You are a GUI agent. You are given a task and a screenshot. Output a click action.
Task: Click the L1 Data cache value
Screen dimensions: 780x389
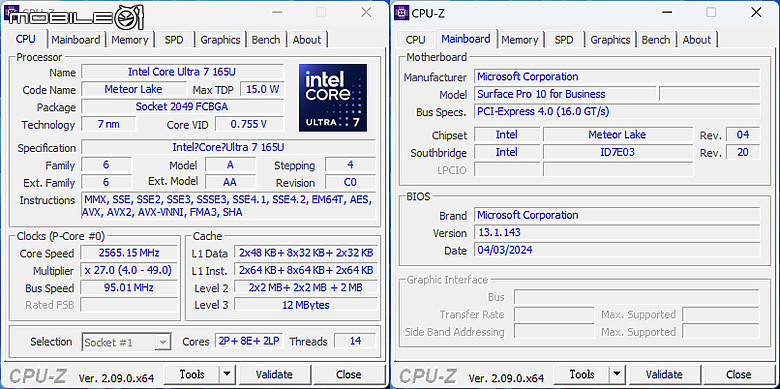pos(305,253)
